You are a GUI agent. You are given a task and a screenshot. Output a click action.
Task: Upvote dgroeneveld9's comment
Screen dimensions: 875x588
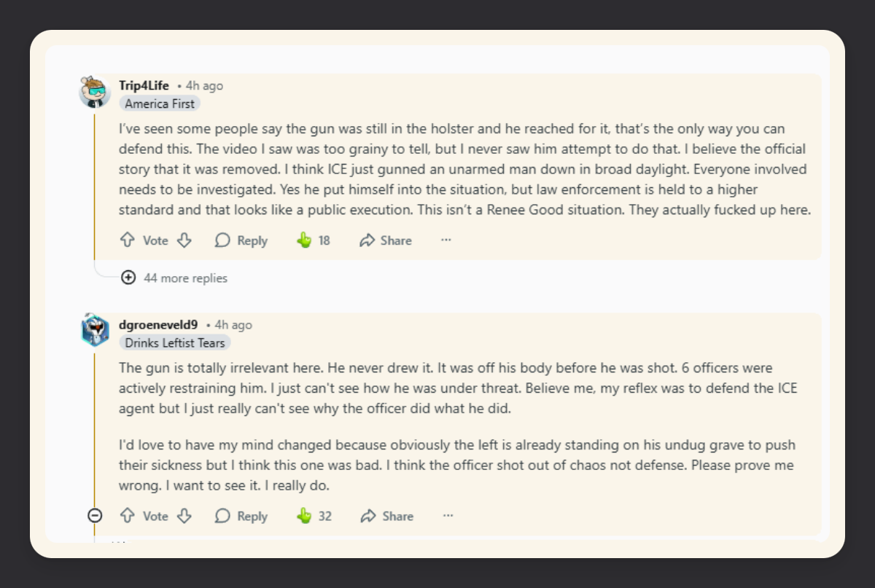click(128, 516)
